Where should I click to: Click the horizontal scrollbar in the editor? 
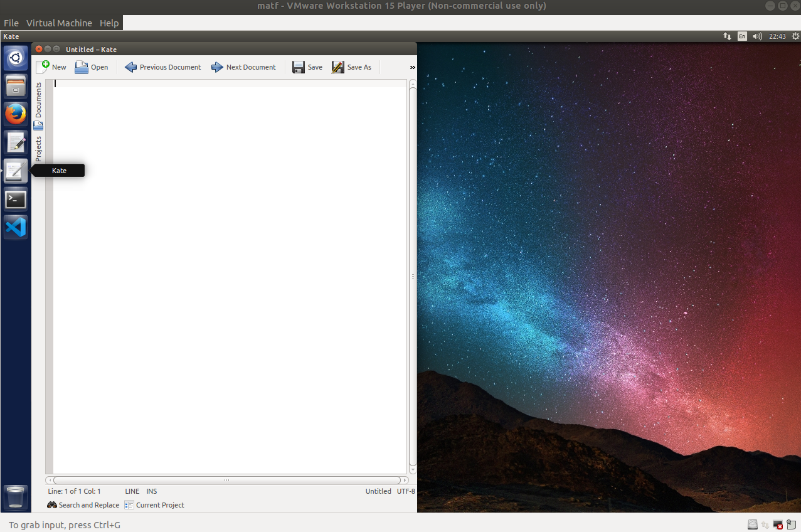coord(226,481)
